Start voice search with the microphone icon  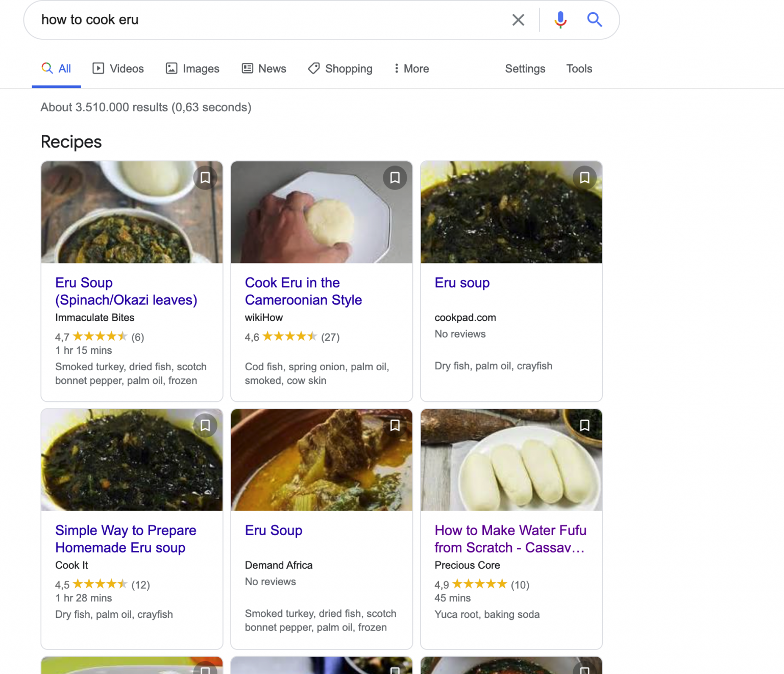560,20
